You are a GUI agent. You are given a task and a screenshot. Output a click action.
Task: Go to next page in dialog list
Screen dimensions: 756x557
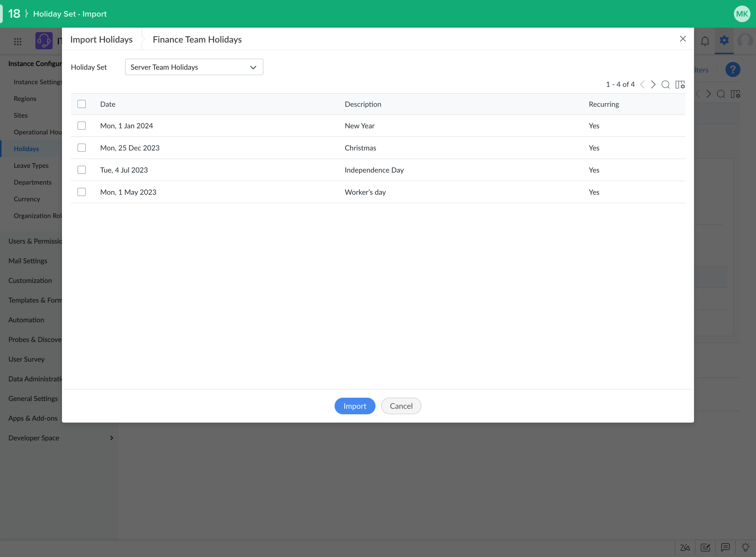[653, 84]
